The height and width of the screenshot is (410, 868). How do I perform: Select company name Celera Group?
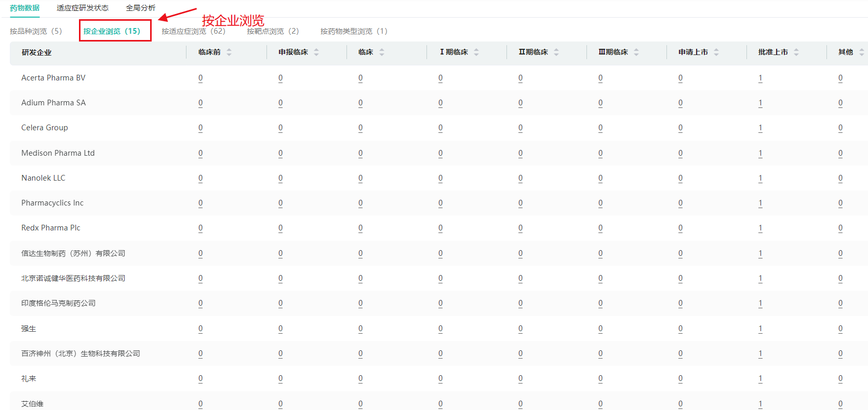[45, 128]
